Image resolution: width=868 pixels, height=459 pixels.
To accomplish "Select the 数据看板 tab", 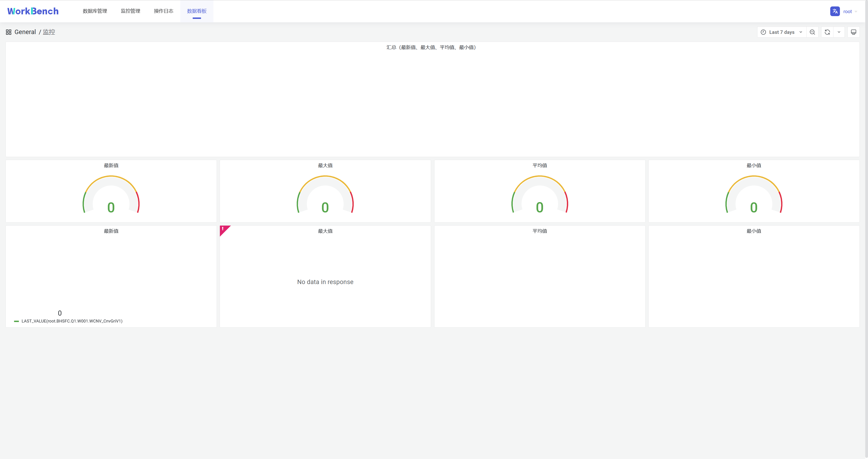I will [197, 11].
